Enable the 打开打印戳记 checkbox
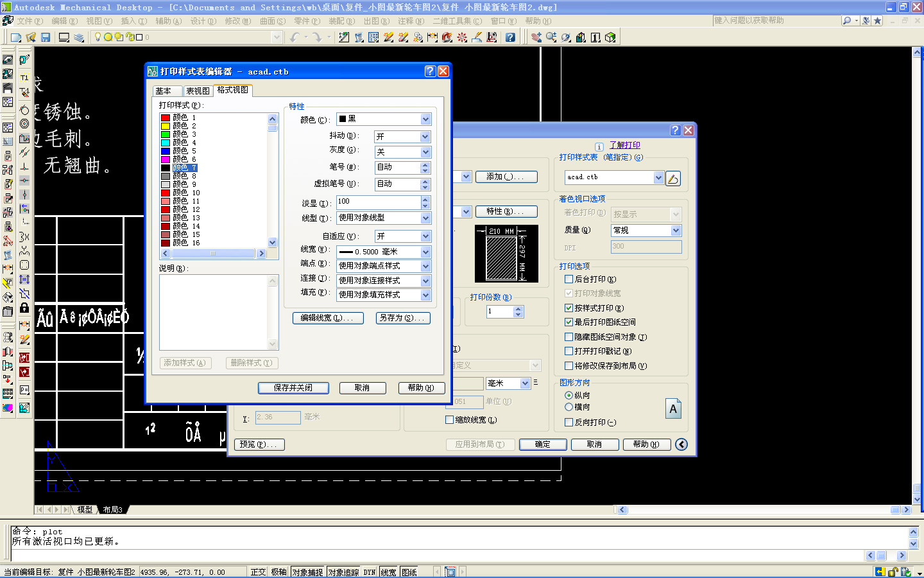This screenshot has width=924, height=578. click(569, 351)
